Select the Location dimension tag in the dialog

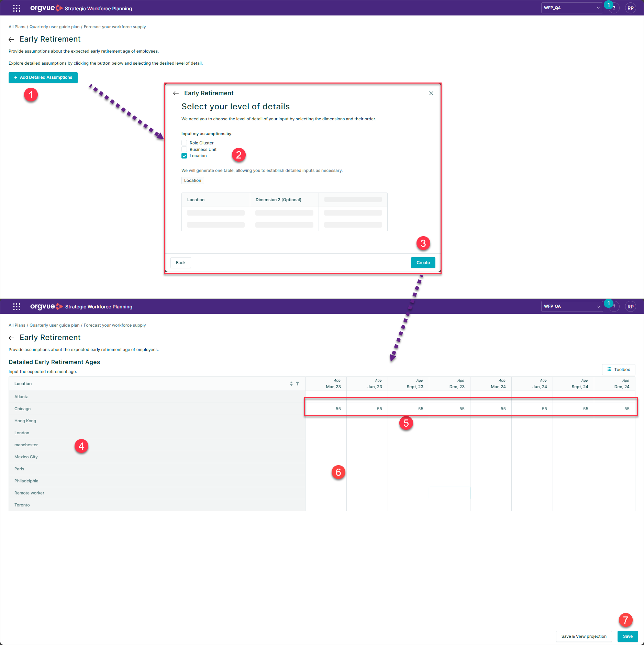tap(192, 181)
